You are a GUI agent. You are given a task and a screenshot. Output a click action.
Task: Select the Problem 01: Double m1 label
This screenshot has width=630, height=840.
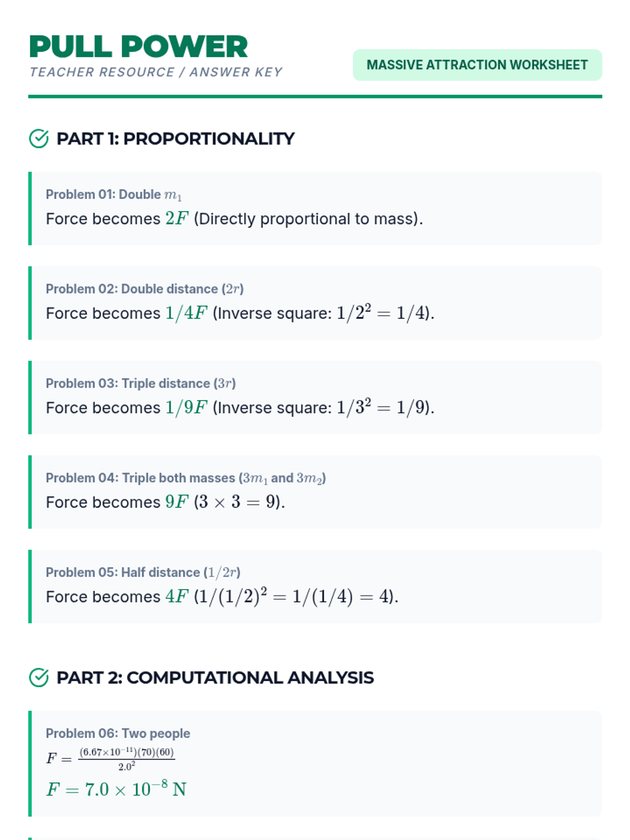tap(113, 195)
